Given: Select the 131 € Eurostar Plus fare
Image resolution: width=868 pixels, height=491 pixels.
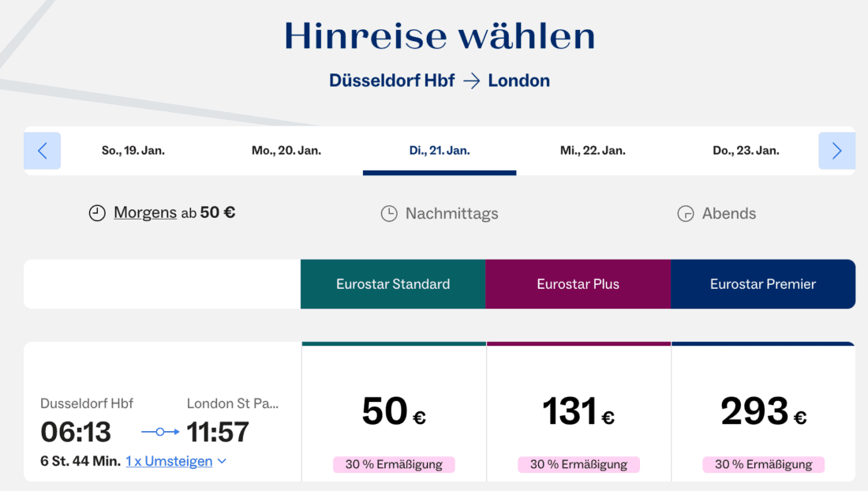Looking at the screenshot, I should point(578,413).
